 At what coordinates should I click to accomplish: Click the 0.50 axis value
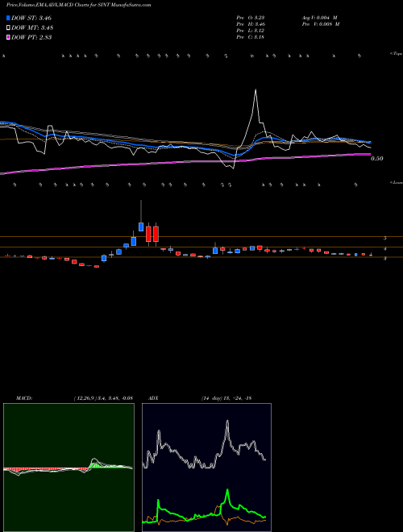[377, 159]
